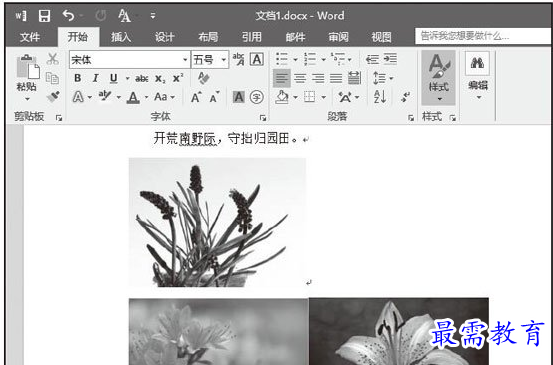This screenshot has width=553, height=365.
Task: Open the 剪贴板 pane launcher
Action: click(x=59, y=118)
